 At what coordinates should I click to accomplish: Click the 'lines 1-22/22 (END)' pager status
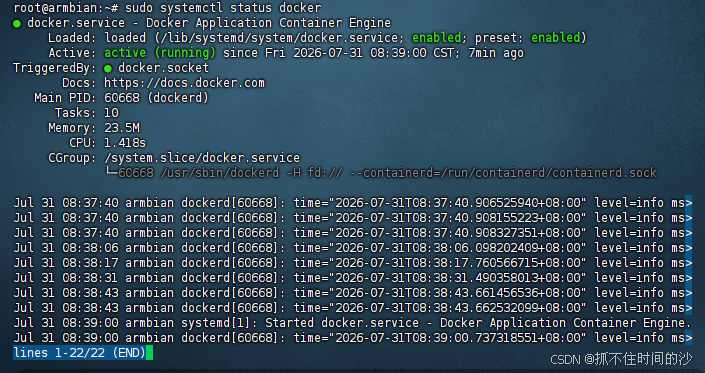(x=80, y=353)
